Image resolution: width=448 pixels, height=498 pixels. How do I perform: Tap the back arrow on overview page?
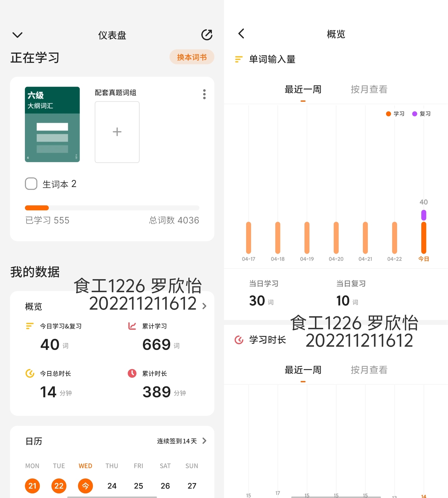click(241, 34)
